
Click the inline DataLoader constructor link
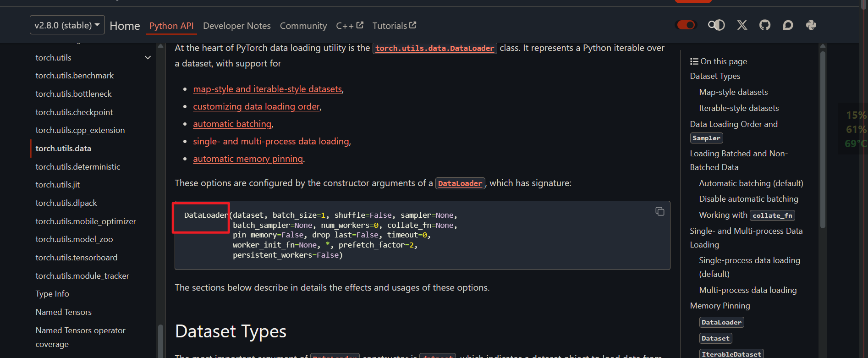(x=460, y=183)
